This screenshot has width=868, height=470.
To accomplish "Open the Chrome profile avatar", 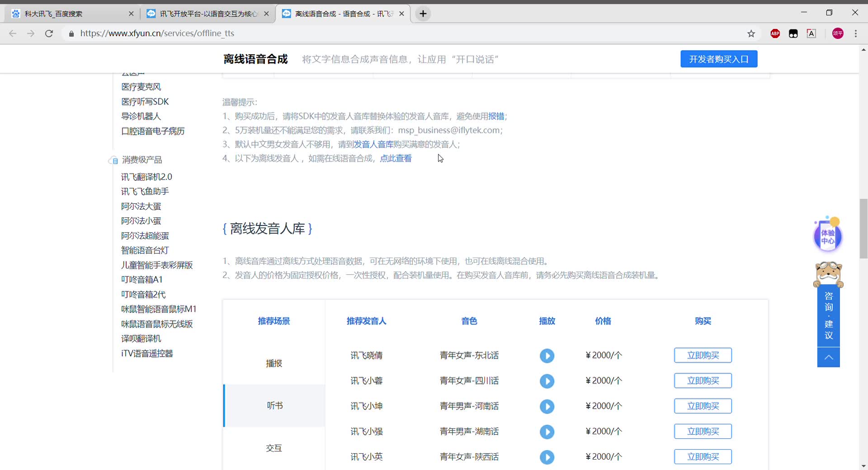I will (x=838, y=33).
